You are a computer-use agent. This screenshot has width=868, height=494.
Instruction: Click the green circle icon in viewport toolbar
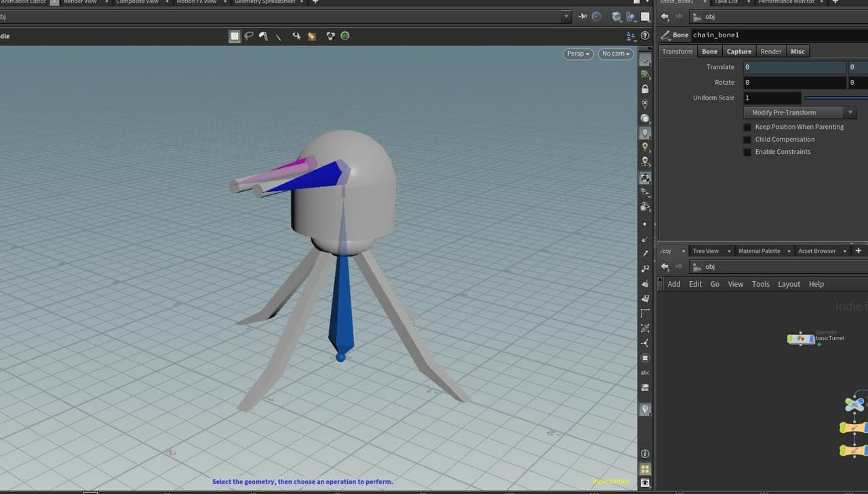[345, 36]
